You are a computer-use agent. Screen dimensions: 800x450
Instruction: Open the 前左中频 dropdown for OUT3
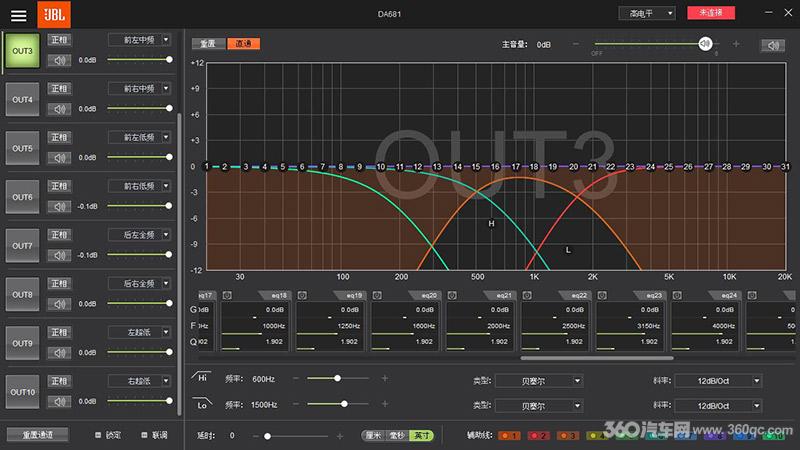tap(139, 40)
